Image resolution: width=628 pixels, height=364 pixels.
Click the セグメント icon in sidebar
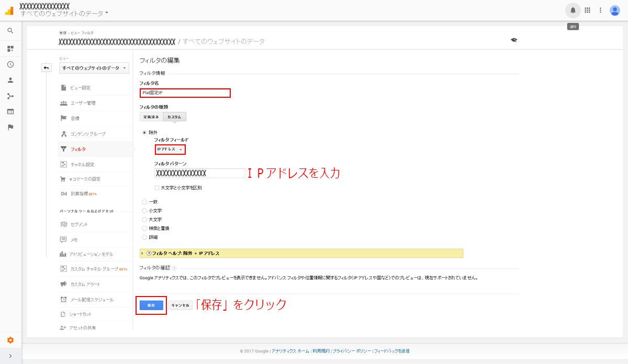point(63,224)
